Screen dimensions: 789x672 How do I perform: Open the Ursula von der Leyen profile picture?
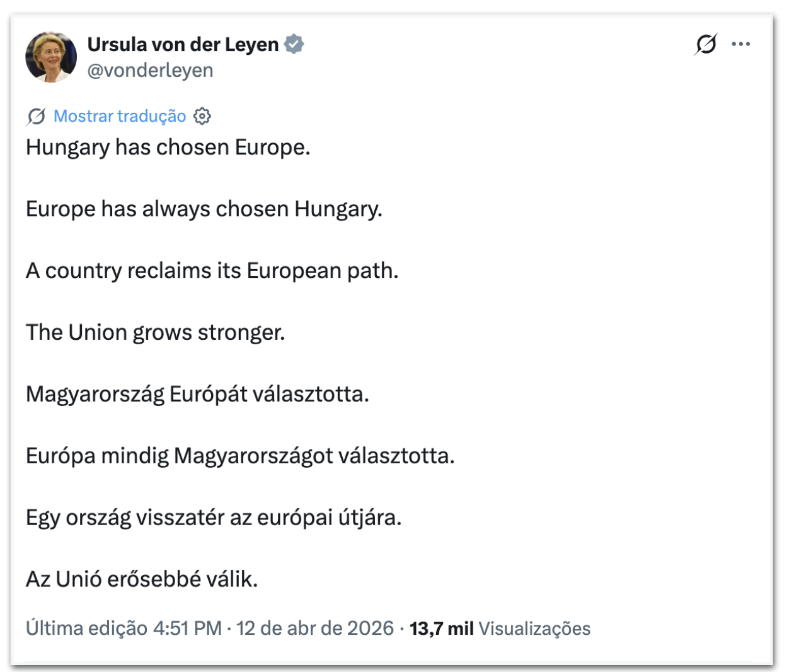(x=50, y=57)
